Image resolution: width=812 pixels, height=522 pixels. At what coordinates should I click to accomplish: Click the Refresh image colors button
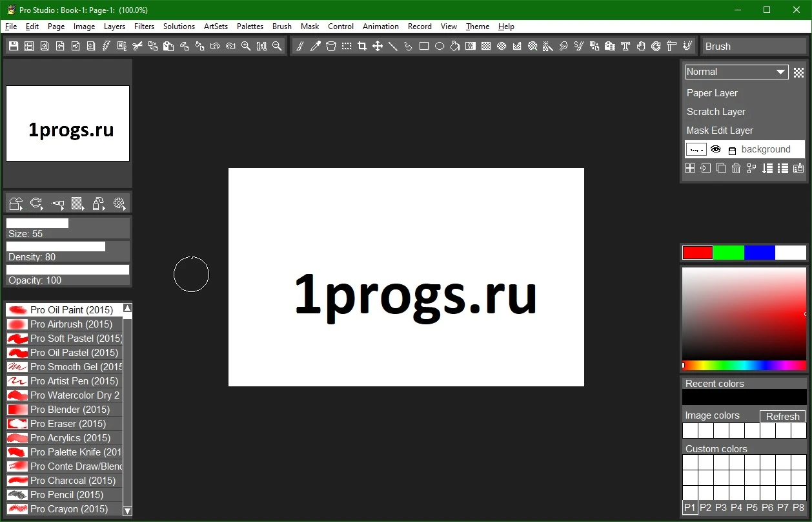coord(782,416)
